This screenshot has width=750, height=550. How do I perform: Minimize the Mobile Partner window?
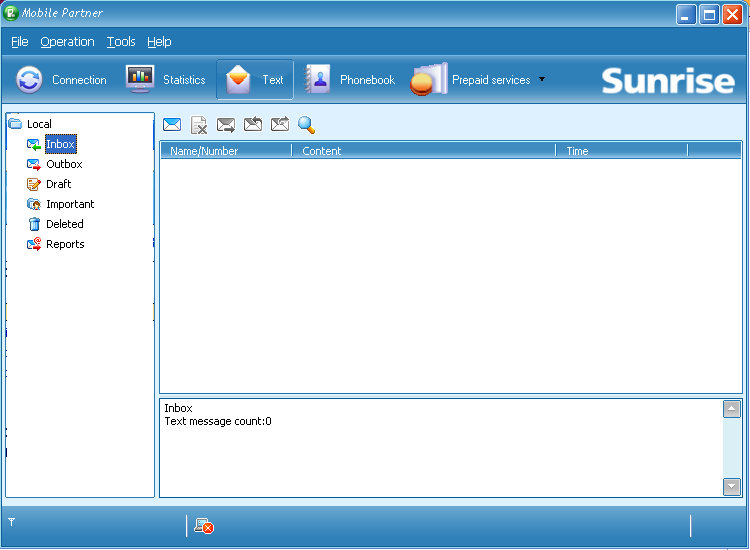click(685, 14)
